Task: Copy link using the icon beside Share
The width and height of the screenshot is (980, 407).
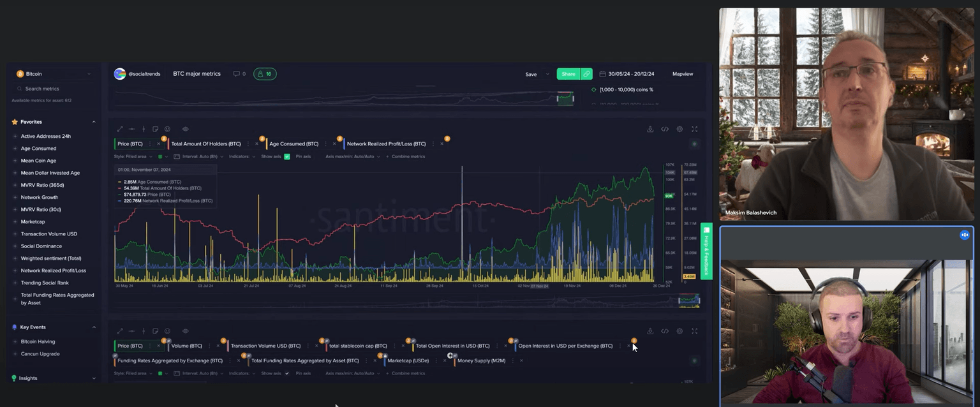Action: [586, 74]
